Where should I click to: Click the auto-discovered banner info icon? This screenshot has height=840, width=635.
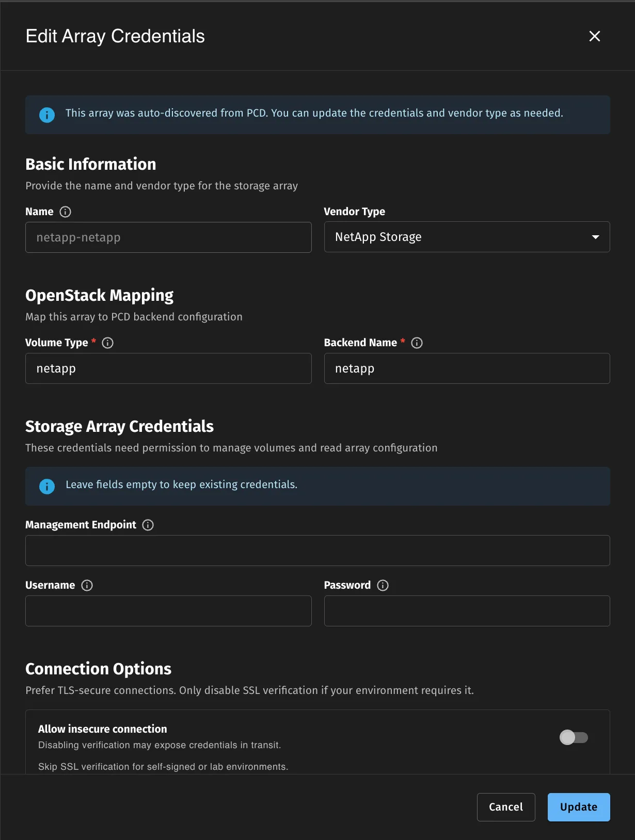[47, 115]
